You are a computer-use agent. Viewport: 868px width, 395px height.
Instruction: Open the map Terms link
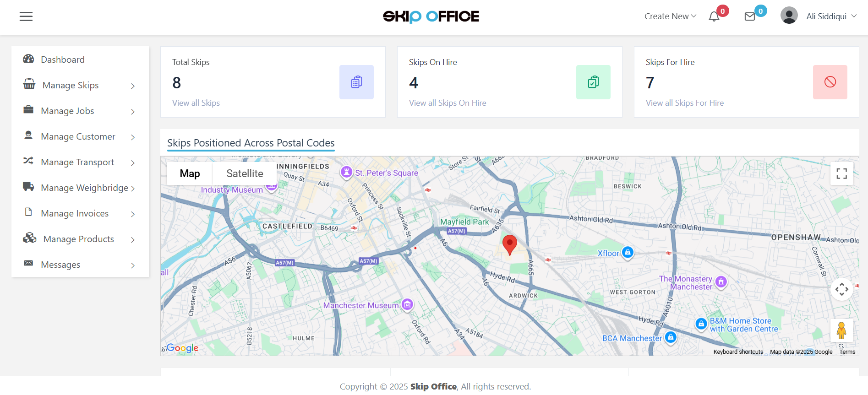coord(847,352)
